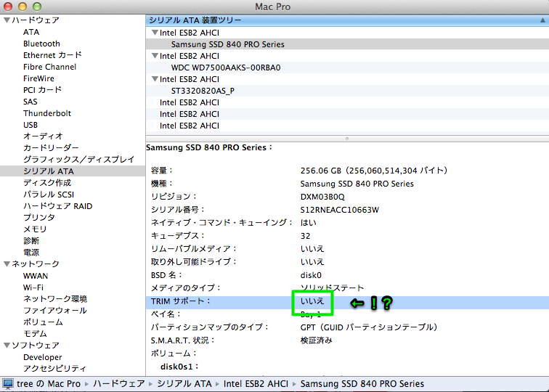Select the last Intel ESB2 AHCI row
Image resolution: width=549 pixels, height=392 pixels.
tap(347, 126)
